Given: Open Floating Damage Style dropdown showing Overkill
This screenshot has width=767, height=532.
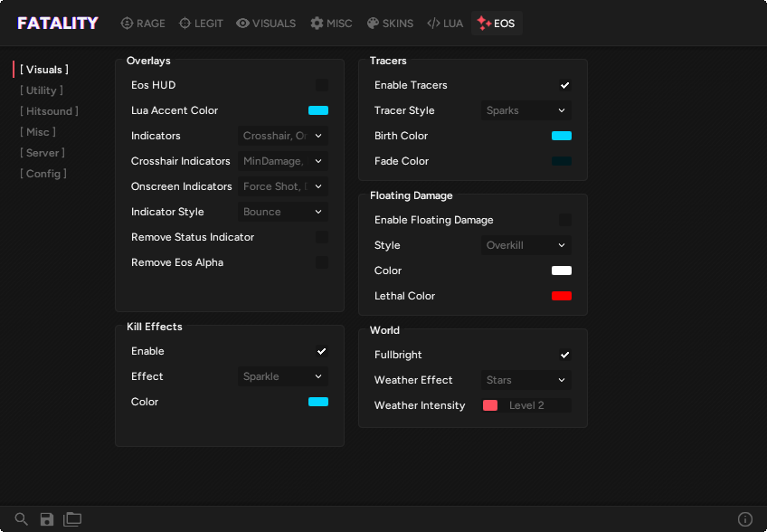Looking at the screenshot, I should (526, 245).
